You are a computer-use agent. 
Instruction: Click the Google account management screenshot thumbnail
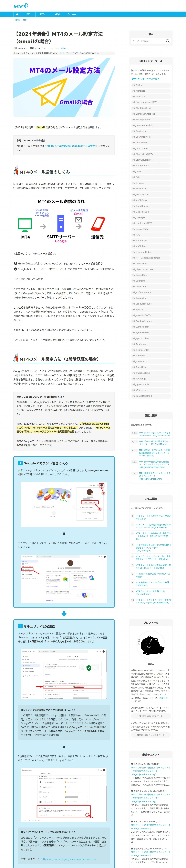[x=64, y=504]
